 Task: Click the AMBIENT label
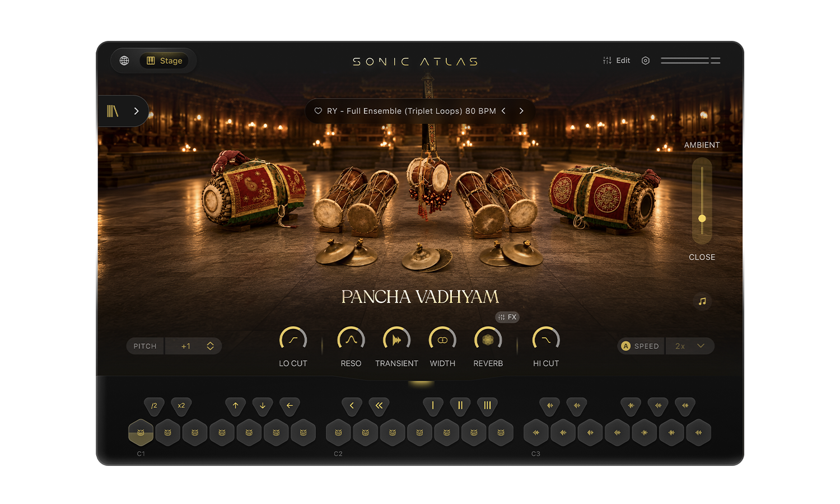click(702, 145)
